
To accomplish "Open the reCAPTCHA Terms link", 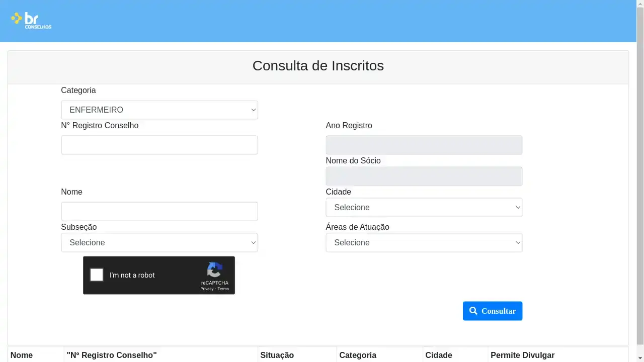I will pos(223,289).
